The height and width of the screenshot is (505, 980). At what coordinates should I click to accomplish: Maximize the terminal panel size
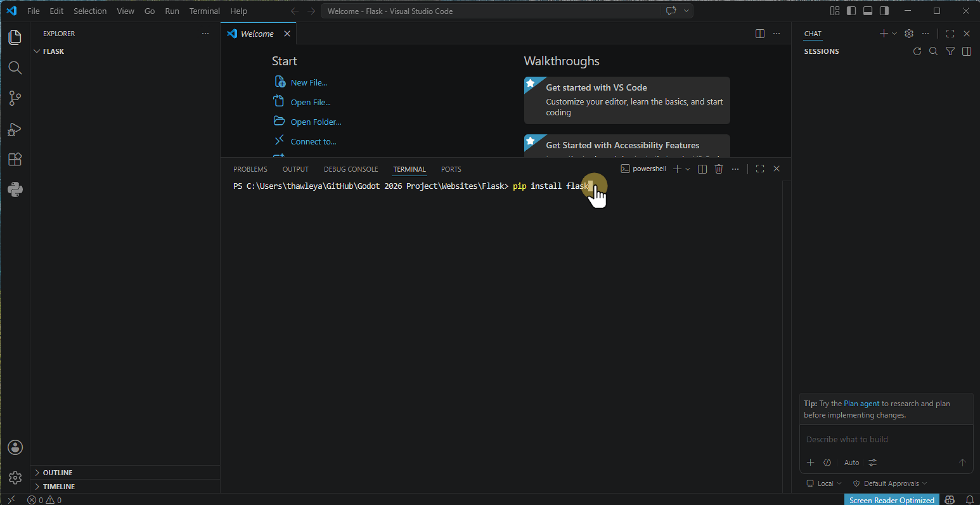click(x=760, y=169)
